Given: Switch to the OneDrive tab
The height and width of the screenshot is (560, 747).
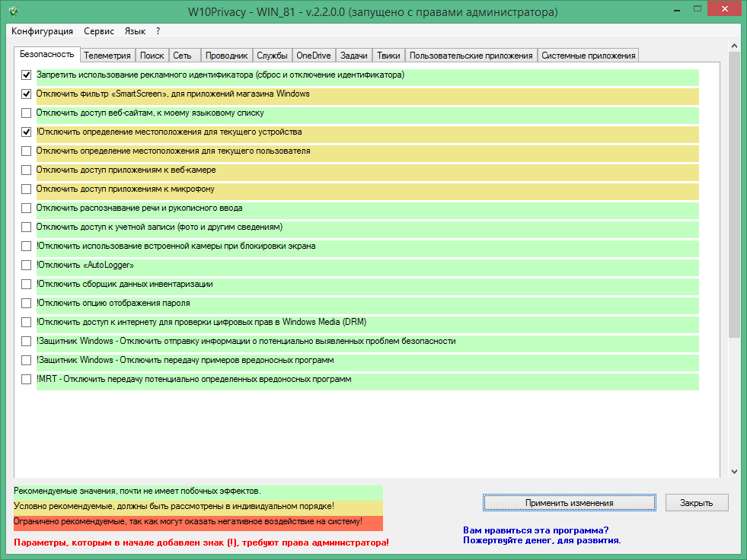Looking at the screenshot, I should point(314,56).
